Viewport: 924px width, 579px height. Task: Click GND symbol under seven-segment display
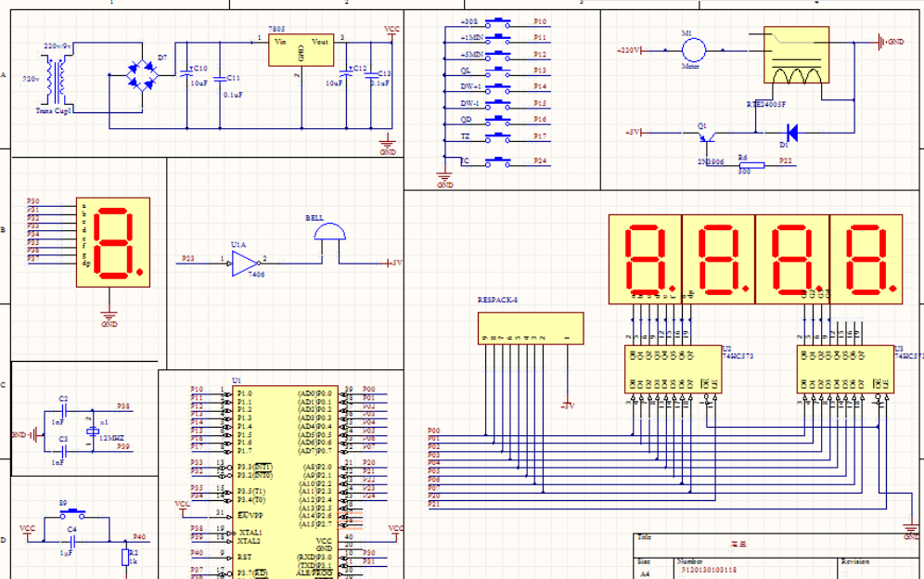109,319
